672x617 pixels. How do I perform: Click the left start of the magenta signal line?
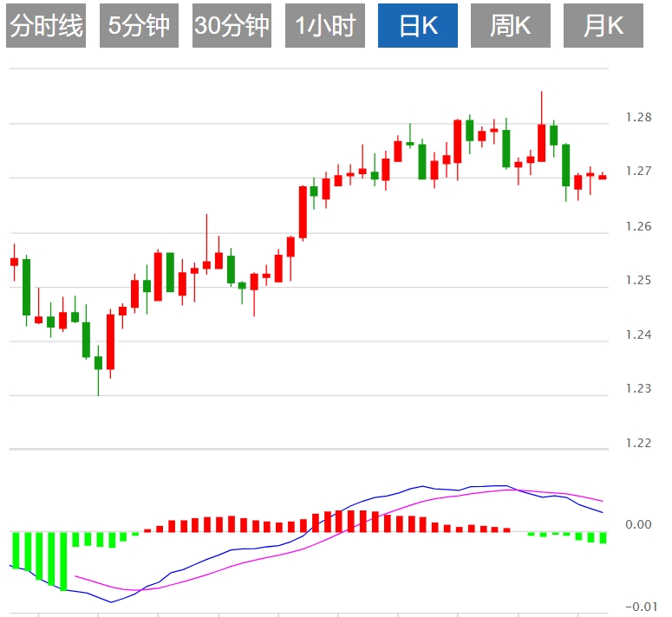click(x=76, y=575)
